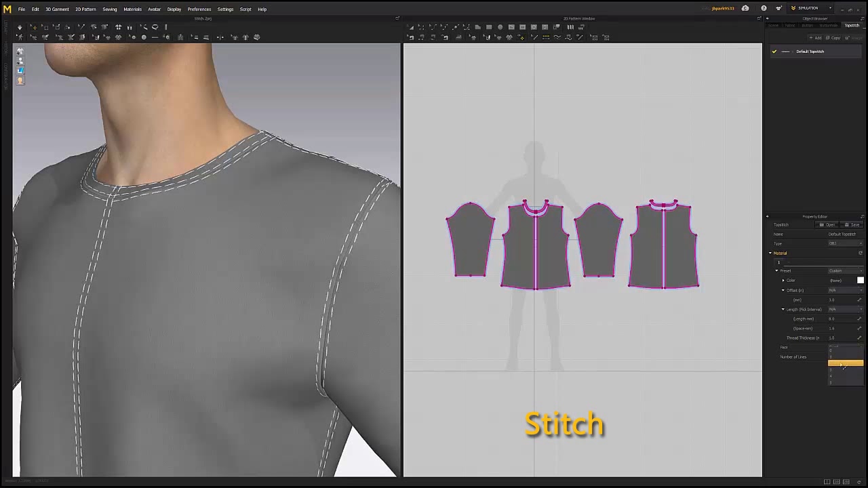
Task: Click the help question mark icon
Action: click(764, 8)
